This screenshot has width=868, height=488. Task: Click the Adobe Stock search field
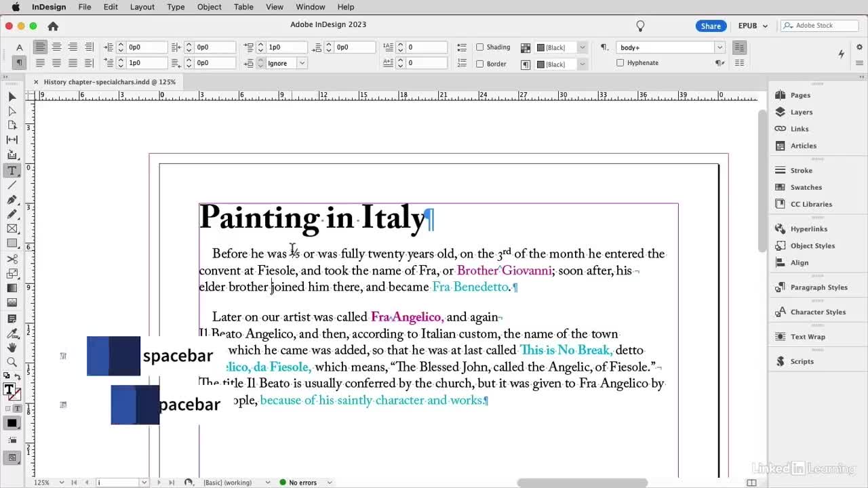coord(819,26)
